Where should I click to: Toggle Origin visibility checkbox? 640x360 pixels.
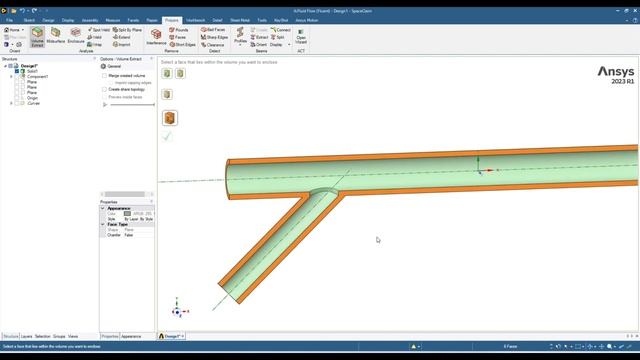17,98
